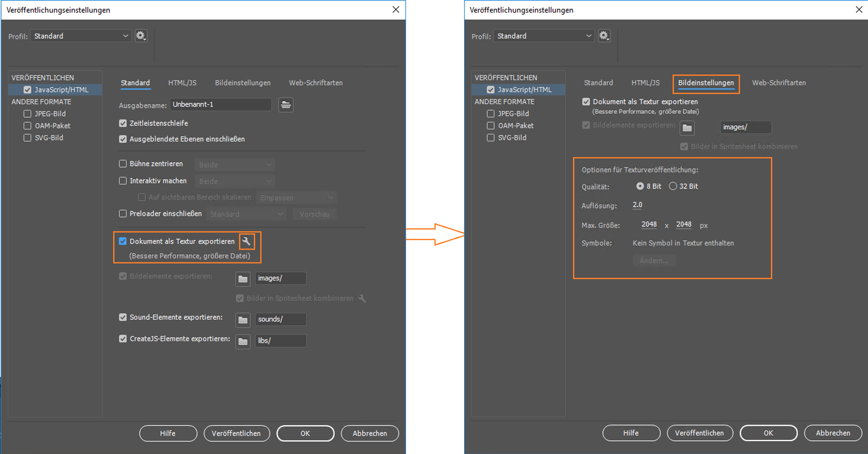Open the Profil Standard dropdown in left dialog

81,36
